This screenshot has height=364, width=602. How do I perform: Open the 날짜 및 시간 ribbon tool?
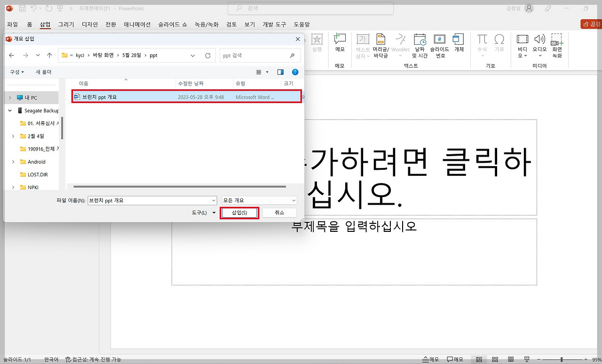click(420, 46)
